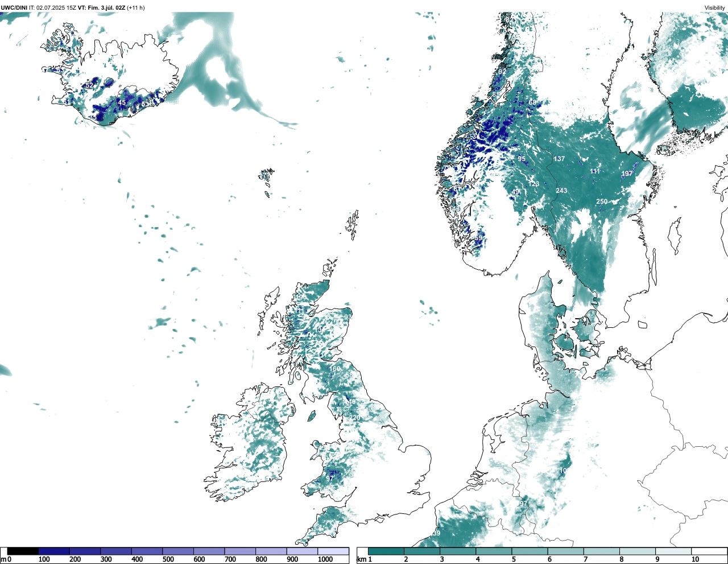The width and height of the screenshot is (728, 564).
Task: Click the '500' tick on meter legend
Action: click(168, 559)
